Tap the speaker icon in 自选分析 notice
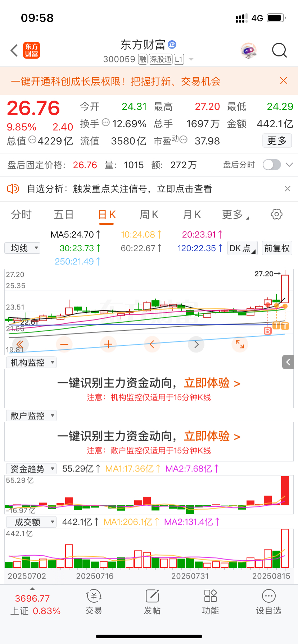 (x=13, y=188)
